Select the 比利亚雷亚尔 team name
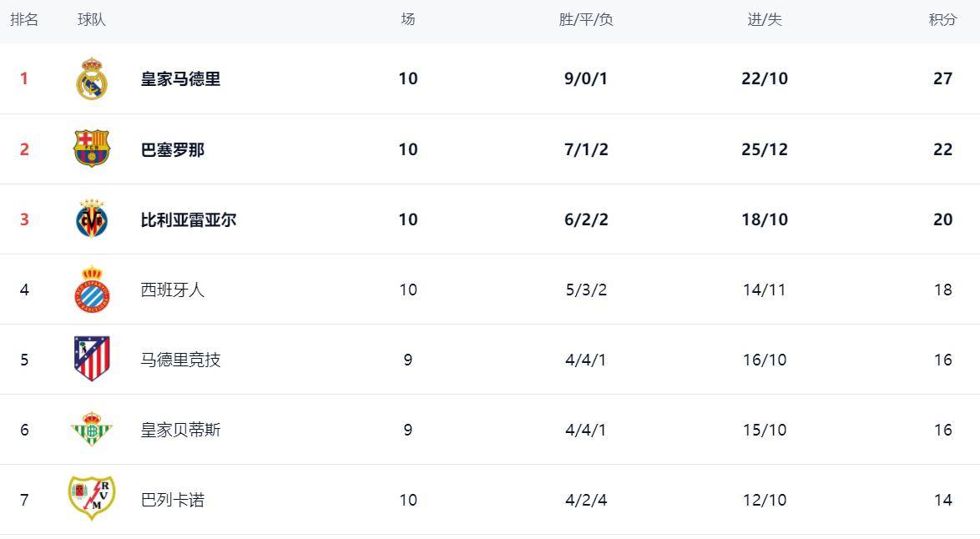980x539 pixels. pos(189,219)
